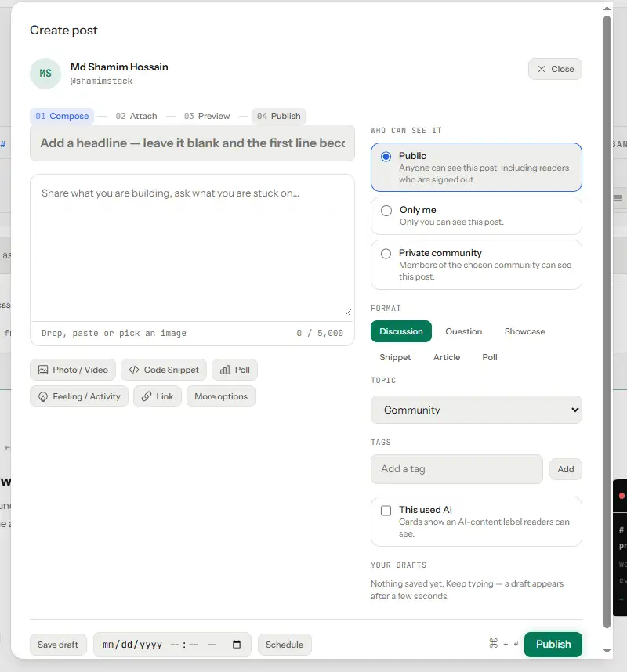Click the Schedule button

[x=285, y=645]
